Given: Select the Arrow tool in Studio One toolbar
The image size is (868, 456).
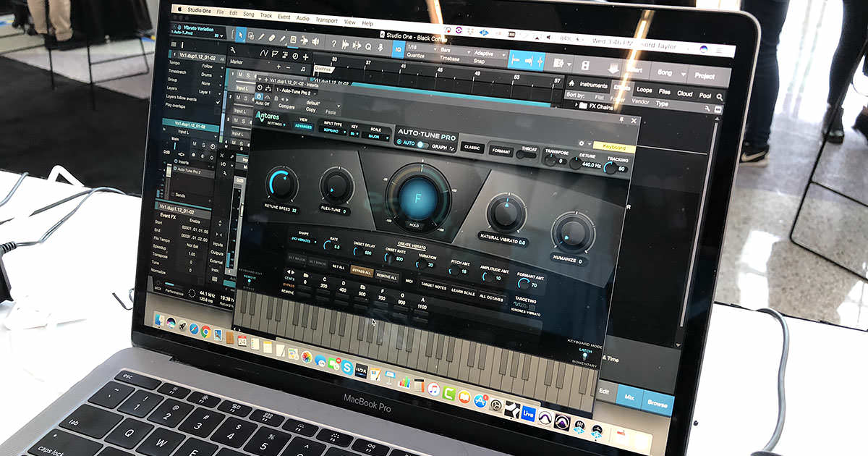Looking at the screenshot, I should coord(240,35).
